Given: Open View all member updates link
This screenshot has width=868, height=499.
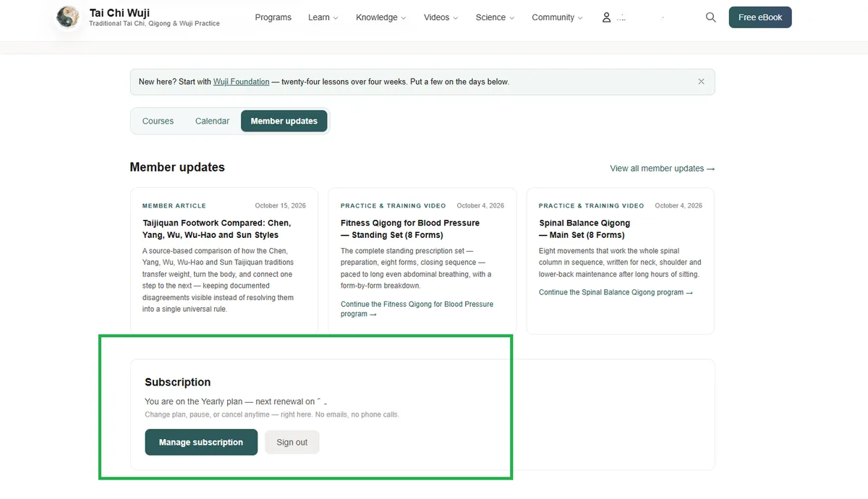Looking at the screenshot, I should (x=663, y=169).
